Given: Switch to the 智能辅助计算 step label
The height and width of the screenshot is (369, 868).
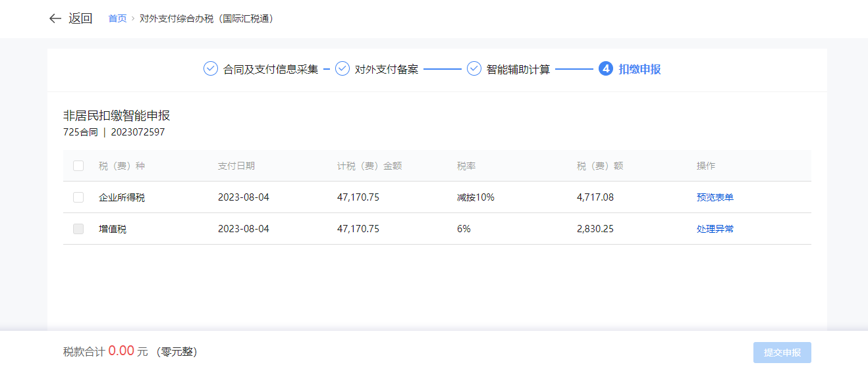Looking at the screenshot, I should tap(518, 69).
